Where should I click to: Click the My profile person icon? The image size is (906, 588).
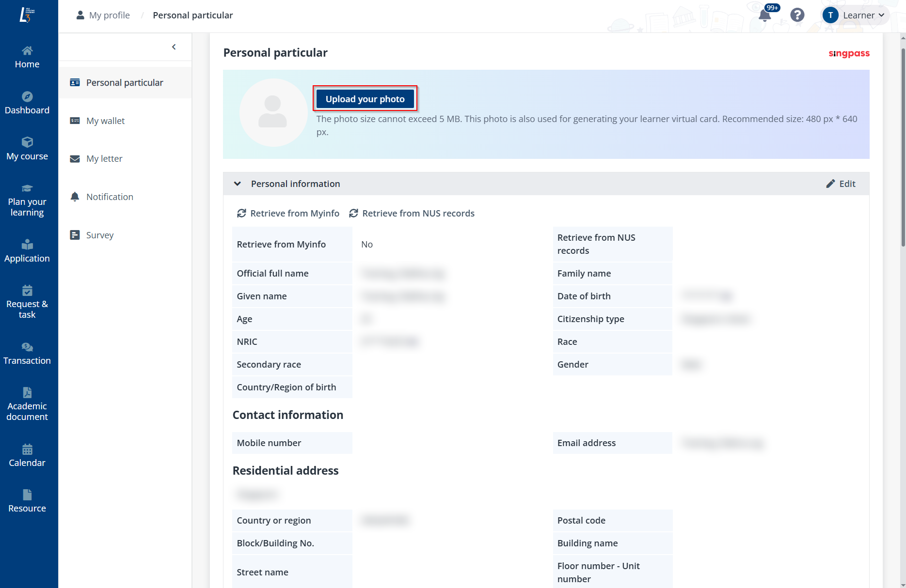(80, 15)
